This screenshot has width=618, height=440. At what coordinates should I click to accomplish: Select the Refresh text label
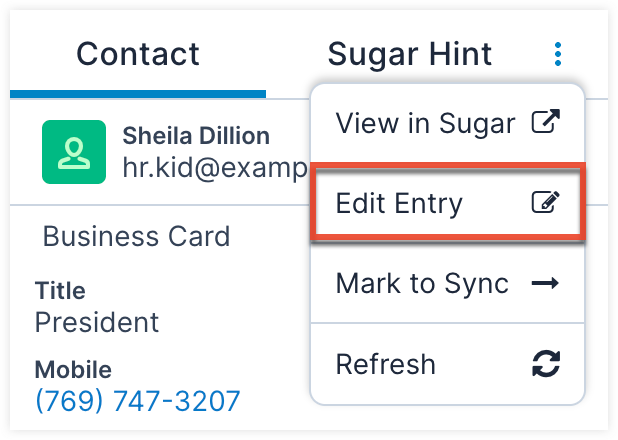(x=385, y=363)
